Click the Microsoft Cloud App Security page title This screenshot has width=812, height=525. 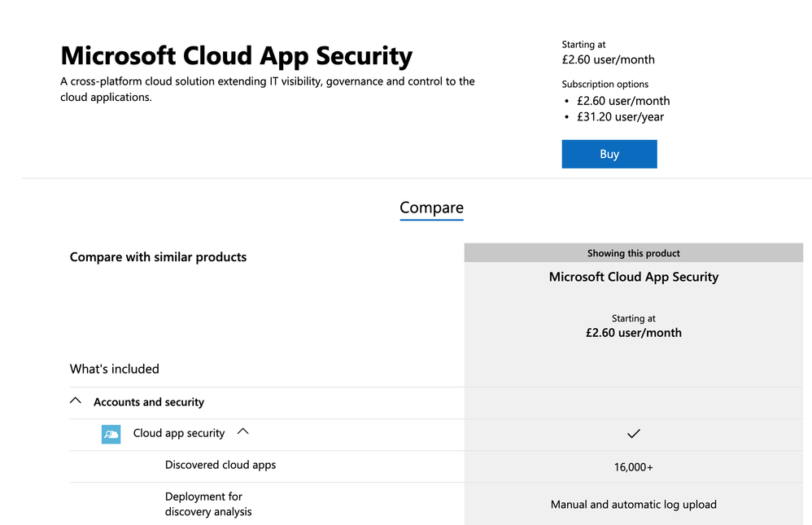[237, 56]
